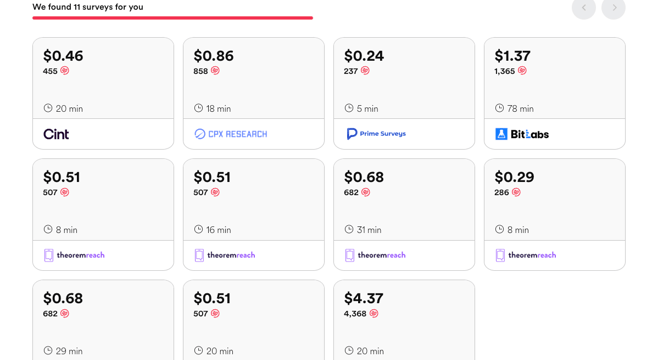This screenshot has height=360, width=669.
Task: Click the '31 min' duration text
Action: pos(369,230)
